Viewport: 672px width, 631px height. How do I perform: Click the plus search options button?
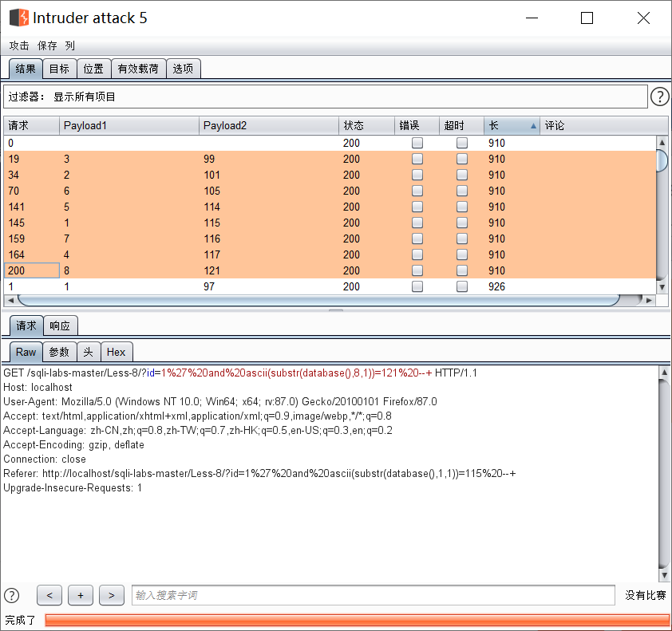pos(81,595)
